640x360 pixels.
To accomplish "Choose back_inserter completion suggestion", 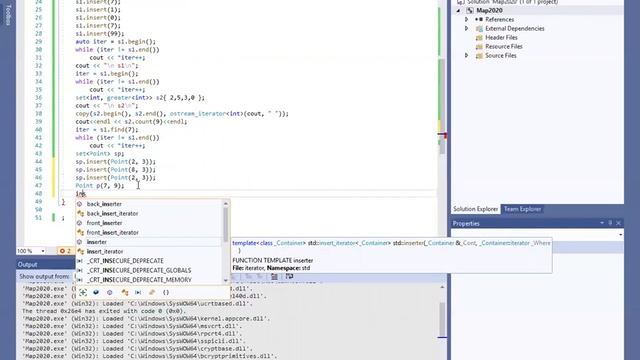I will pos(104,204).
